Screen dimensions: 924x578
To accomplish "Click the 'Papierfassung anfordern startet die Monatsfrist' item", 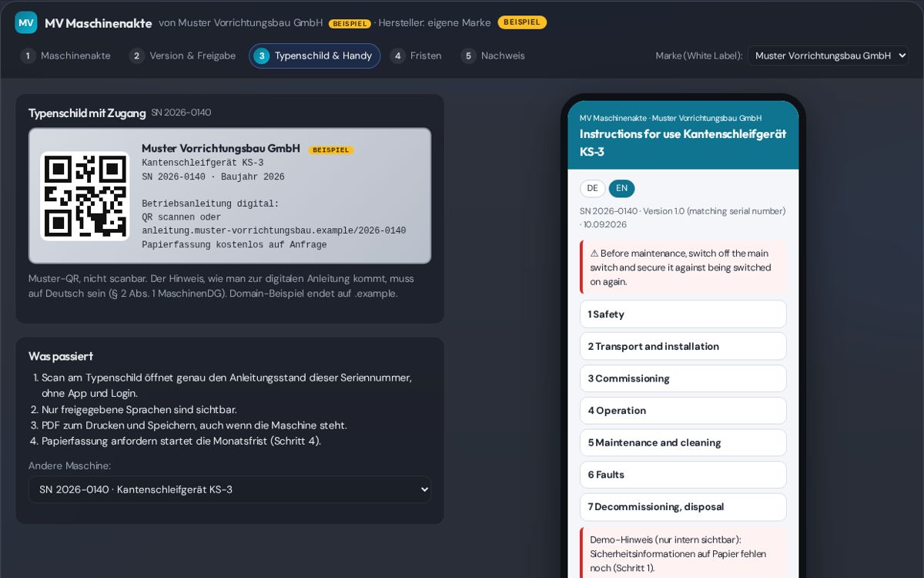I will pyautogui.click(x=181, y=441).
